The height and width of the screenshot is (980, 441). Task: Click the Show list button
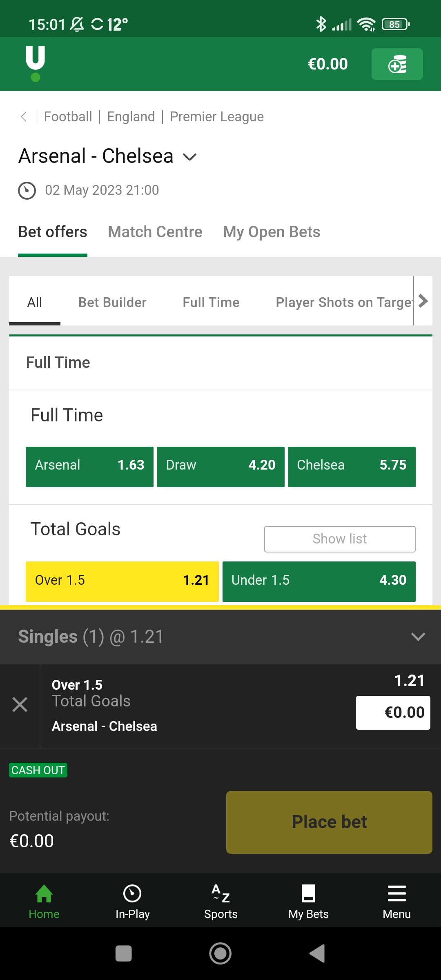point(340,539)
